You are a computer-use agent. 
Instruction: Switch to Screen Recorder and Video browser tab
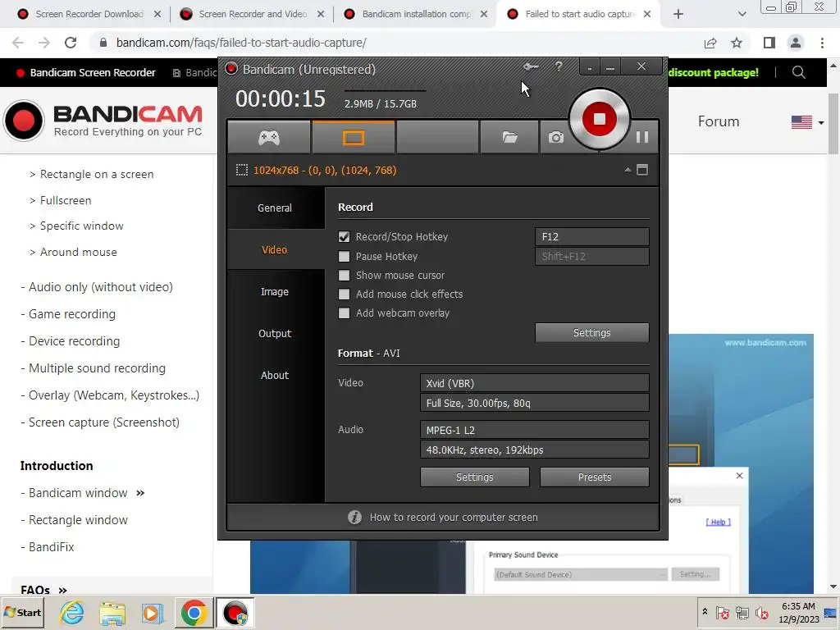click(x=253, y=14)
